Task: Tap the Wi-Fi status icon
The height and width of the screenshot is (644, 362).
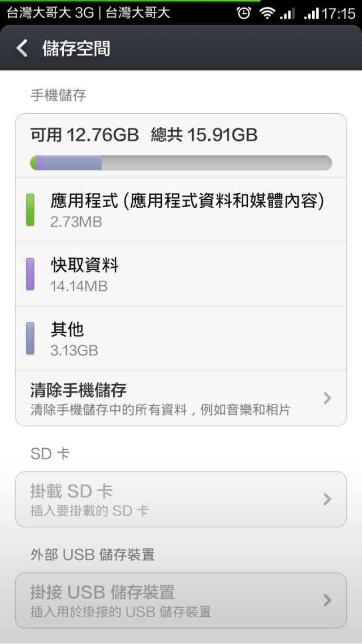Action: [267, 14]
